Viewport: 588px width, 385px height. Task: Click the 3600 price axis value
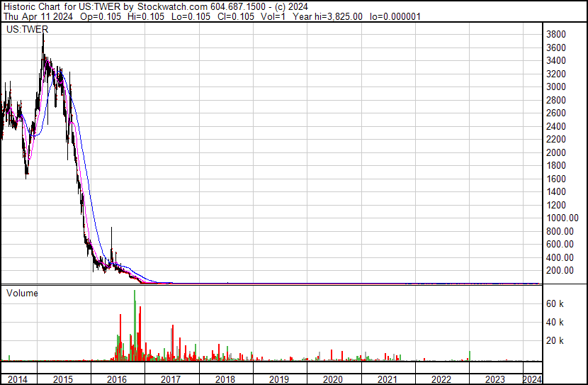(x=555, y=48)
